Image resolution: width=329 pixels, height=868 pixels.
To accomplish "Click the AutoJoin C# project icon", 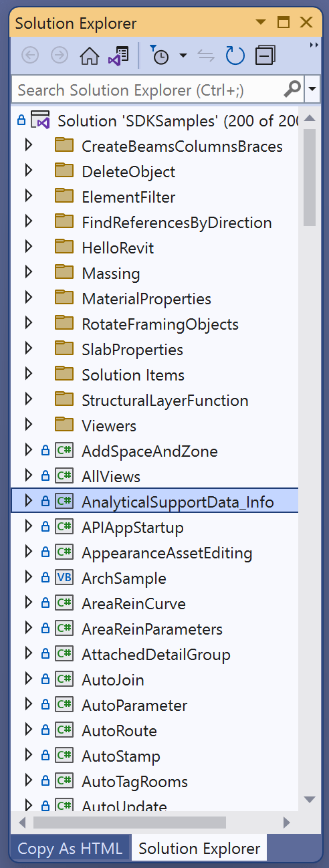I will 64,679.
